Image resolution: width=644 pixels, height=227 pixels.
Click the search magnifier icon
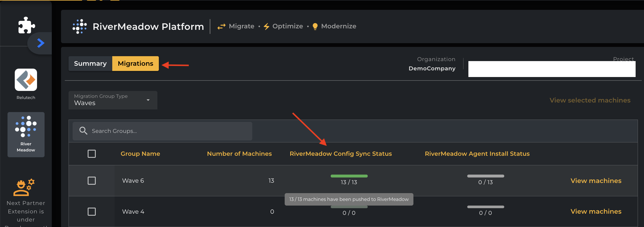(x=83, y=131)
